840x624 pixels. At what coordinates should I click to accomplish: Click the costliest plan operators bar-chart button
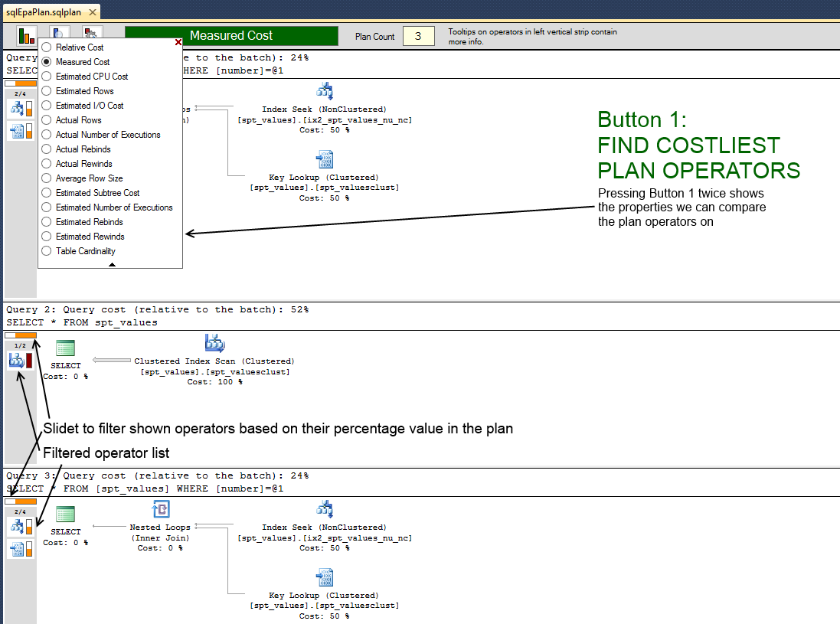tap(27, 36)
